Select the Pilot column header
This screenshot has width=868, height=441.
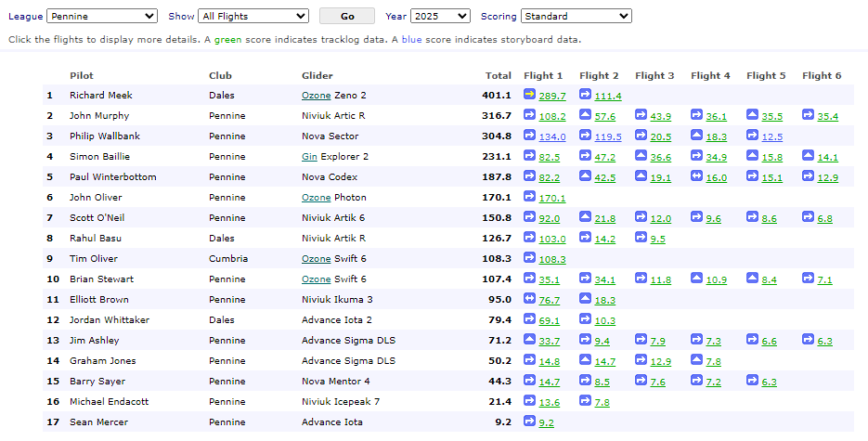pos(82,76)
